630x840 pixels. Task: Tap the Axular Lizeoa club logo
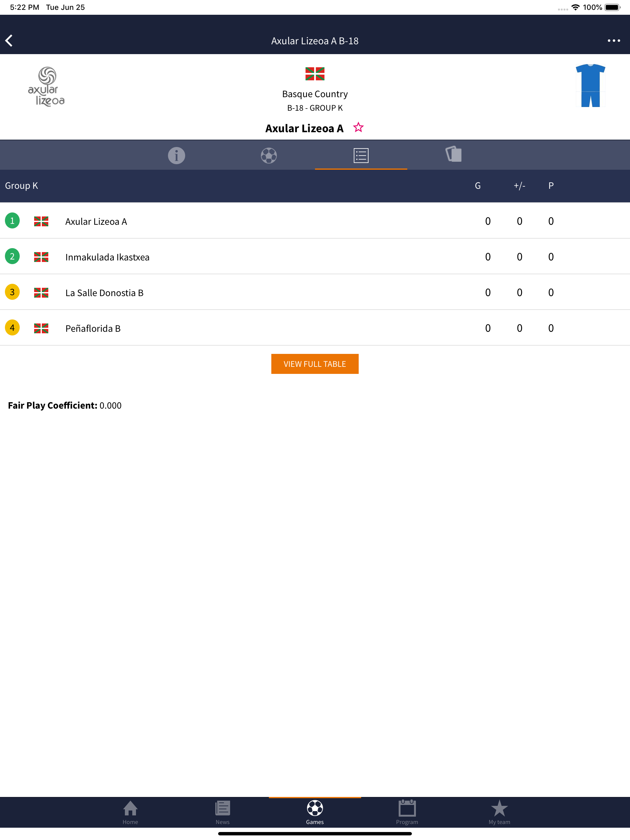(x=46, y=87)
